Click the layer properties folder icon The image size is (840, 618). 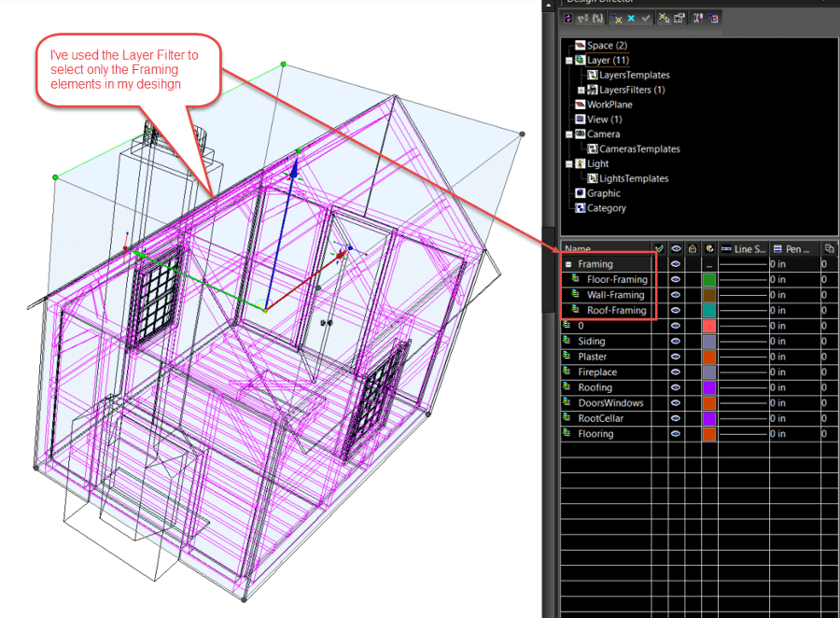[679, 19]
